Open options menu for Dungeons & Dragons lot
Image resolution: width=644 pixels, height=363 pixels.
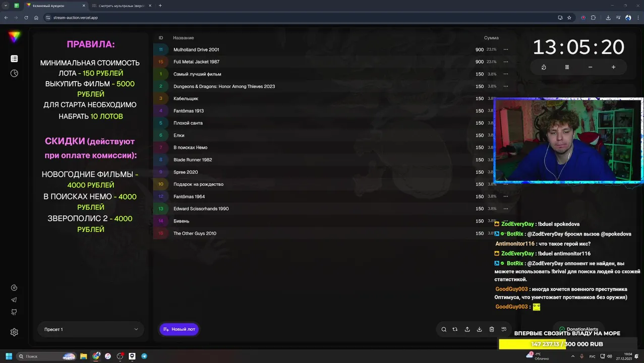[x=506, y=86]
